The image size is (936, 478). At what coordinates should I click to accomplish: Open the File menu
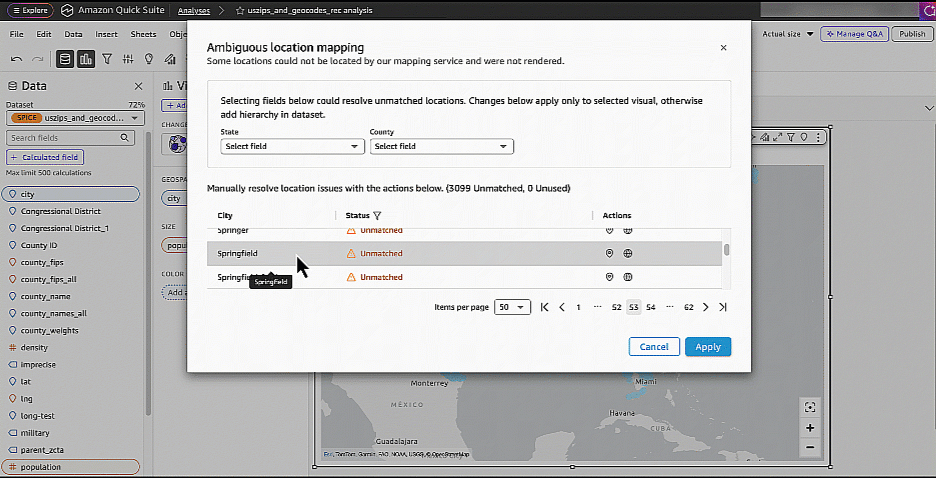(17, 35)
